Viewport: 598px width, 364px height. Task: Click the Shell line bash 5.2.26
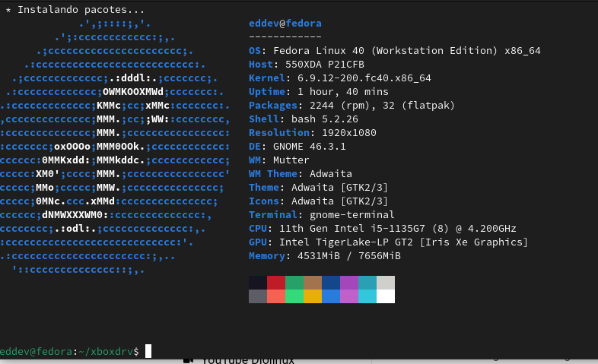point(304,119)
